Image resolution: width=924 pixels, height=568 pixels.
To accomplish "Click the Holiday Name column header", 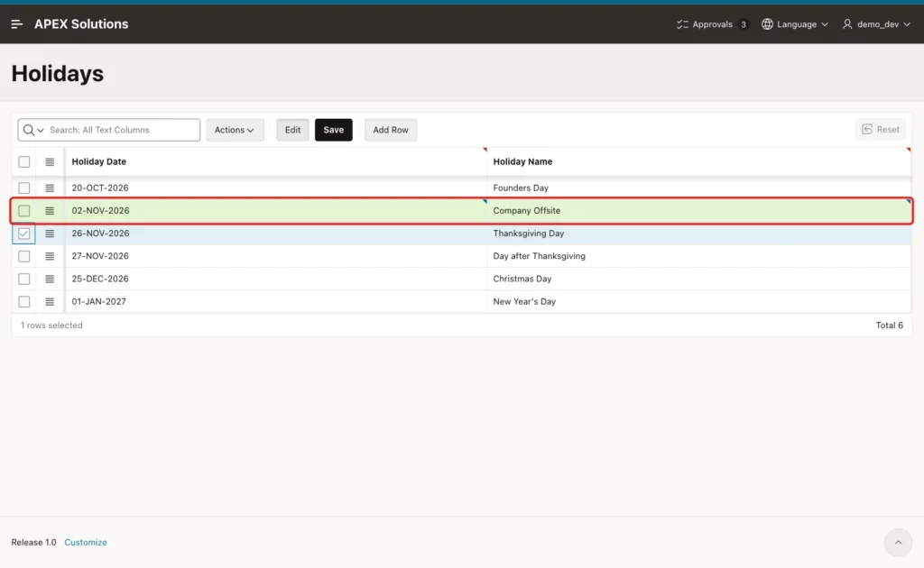I will click(522, 162).
